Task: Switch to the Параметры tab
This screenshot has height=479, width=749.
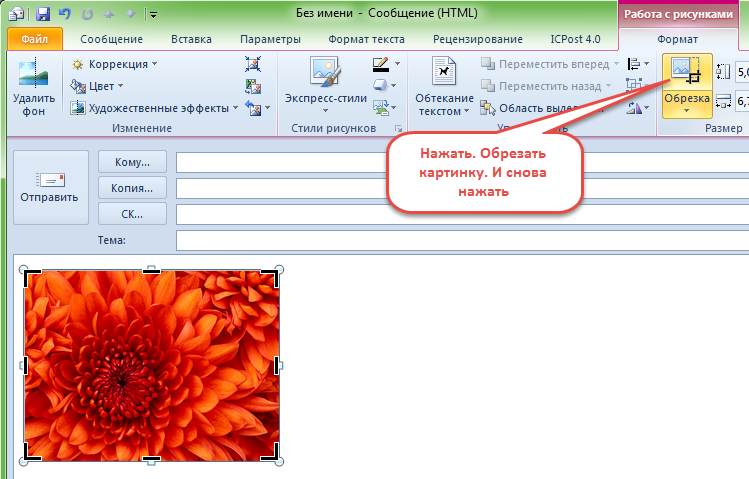Action: pos(270,39)
